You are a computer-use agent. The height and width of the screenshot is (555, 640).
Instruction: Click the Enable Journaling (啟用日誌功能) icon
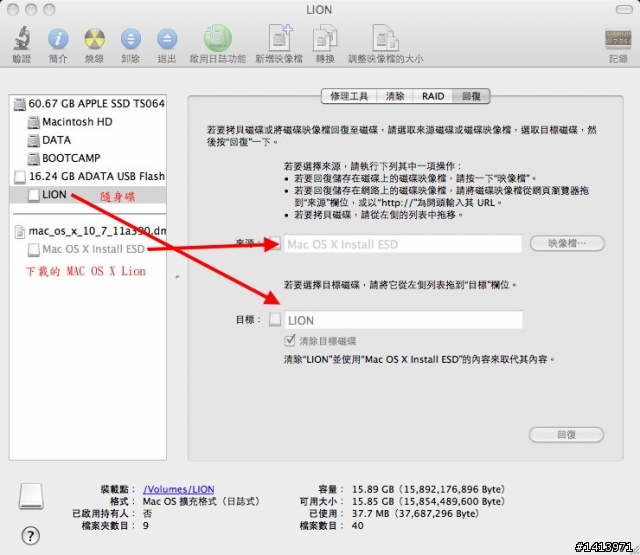click(x=218, y=38)
